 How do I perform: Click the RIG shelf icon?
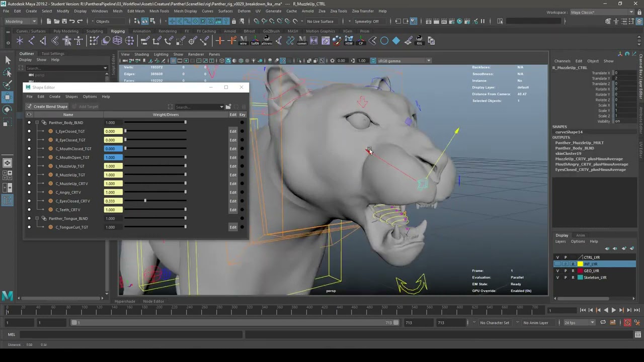point(419,41)
